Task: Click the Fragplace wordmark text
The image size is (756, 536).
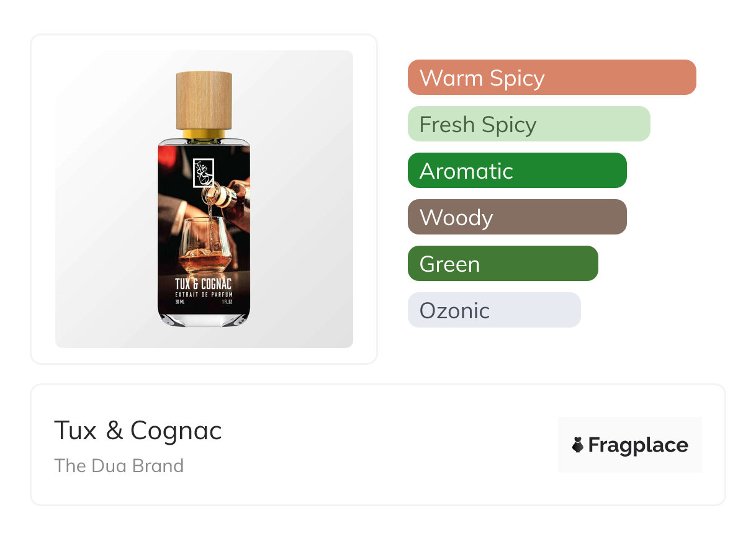Action: (x=637, y=445)
